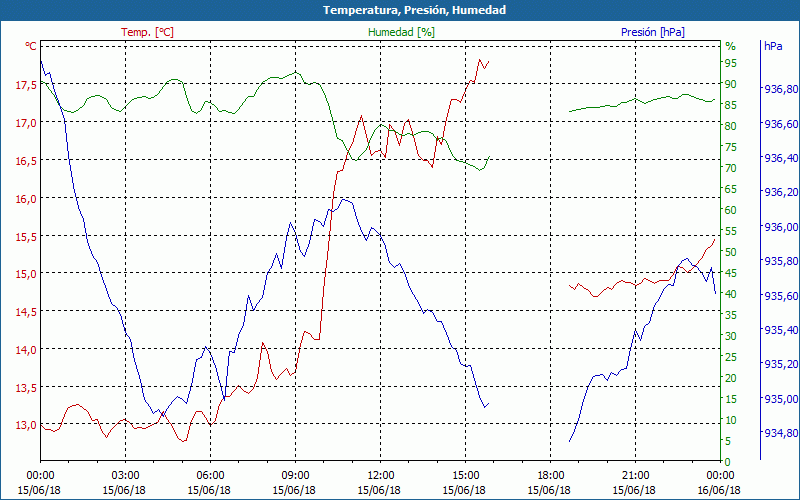Click the 934,80 pressure axis value

pos(781,433)
